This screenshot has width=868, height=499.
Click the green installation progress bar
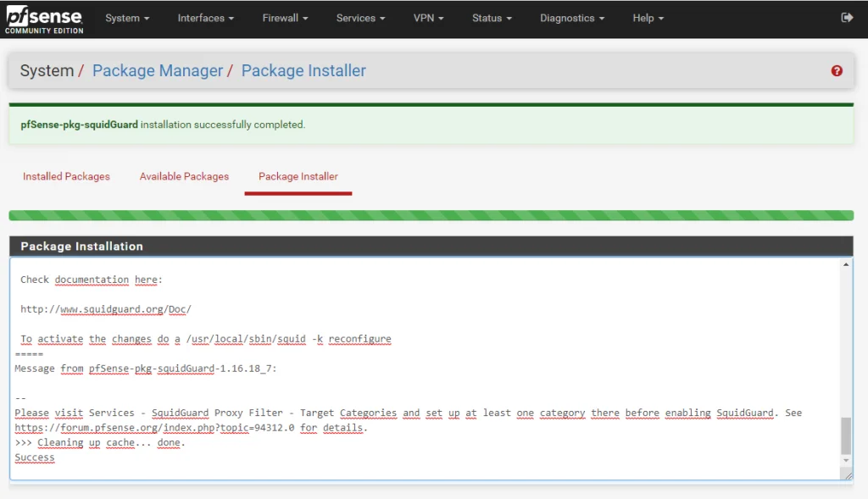click(x=431, y=215)
